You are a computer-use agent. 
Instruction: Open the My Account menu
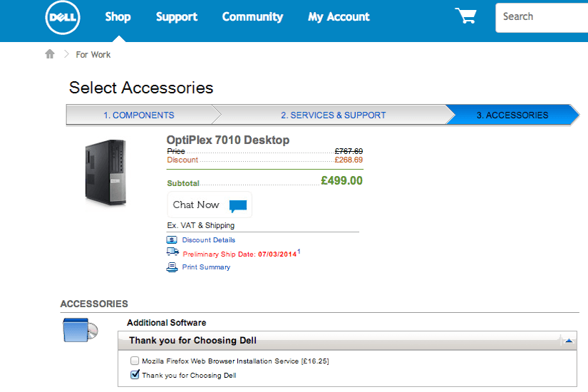339,17
